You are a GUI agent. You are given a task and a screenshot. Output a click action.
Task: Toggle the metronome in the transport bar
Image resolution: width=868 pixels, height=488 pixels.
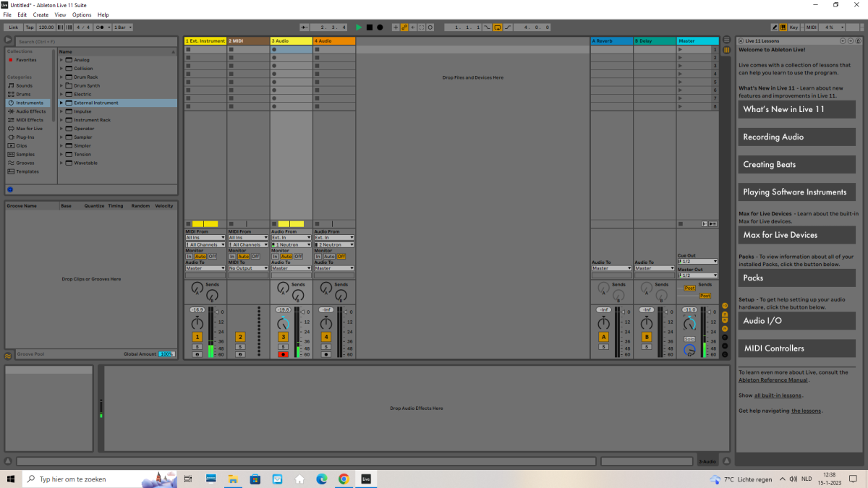coord(103,27)
